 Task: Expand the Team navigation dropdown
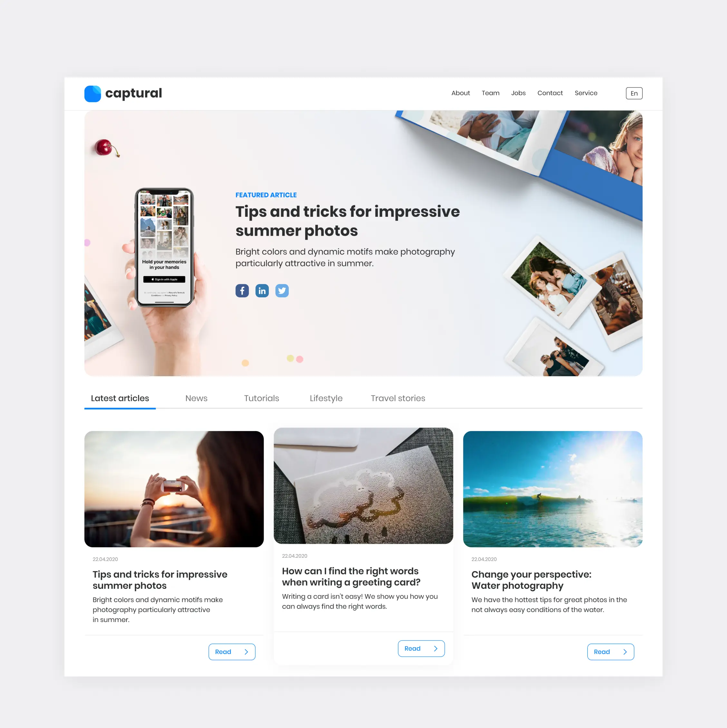491,93
